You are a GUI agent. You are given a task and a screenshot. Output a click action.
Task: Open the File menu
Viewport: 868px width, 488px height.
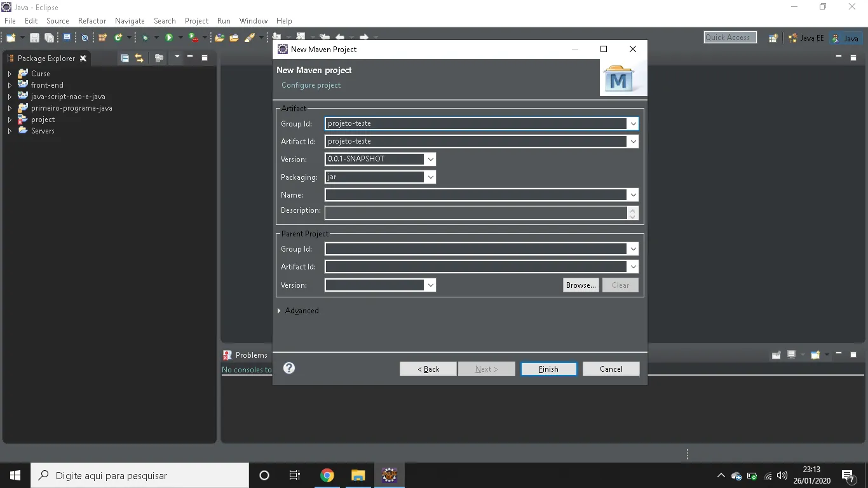tap(10, 21)
